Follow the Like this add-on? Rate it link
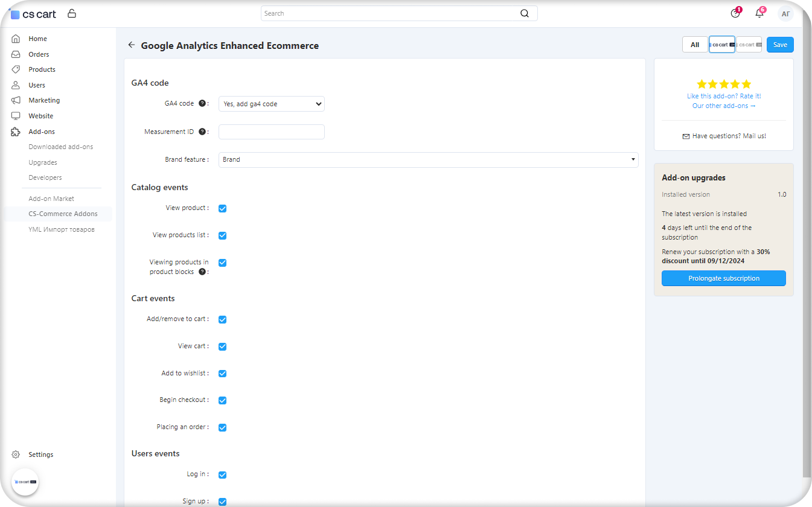 [x=724, y=96]
